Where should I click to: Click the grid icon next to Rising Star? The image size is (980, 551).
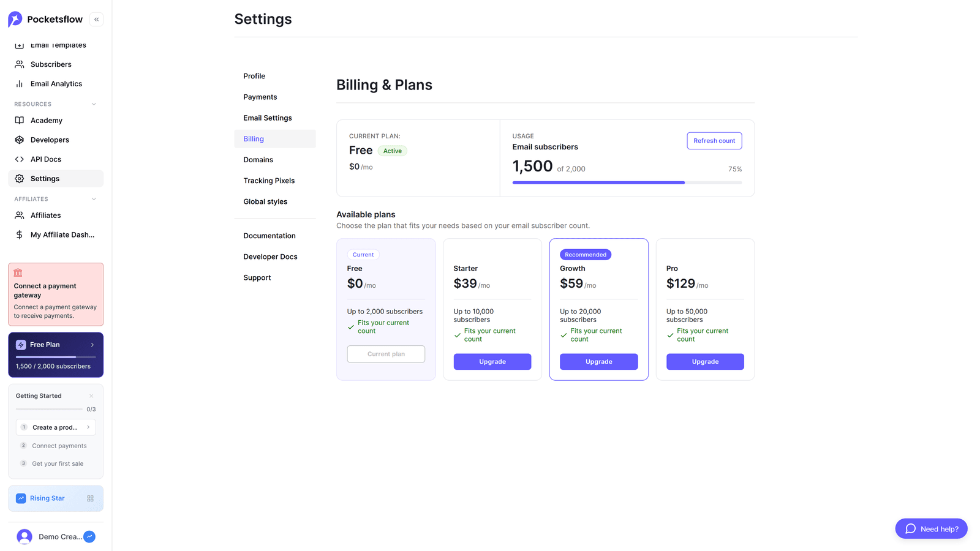pos(91,498)
